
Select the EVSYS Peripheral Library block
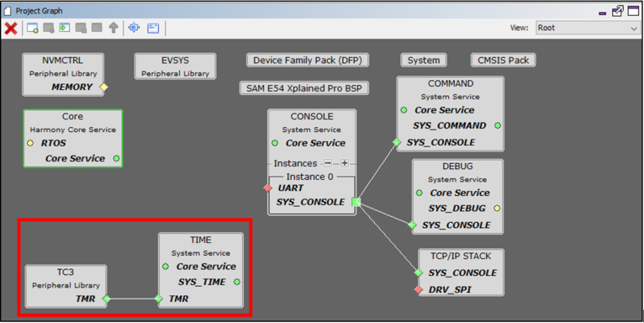coord(176,66)
